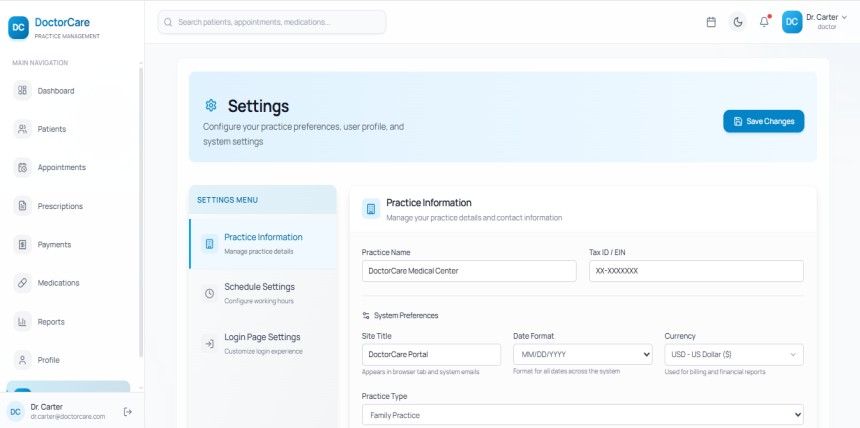Click the Dashboard sidebar icon

pyautogui.click(x=23, y=91)
